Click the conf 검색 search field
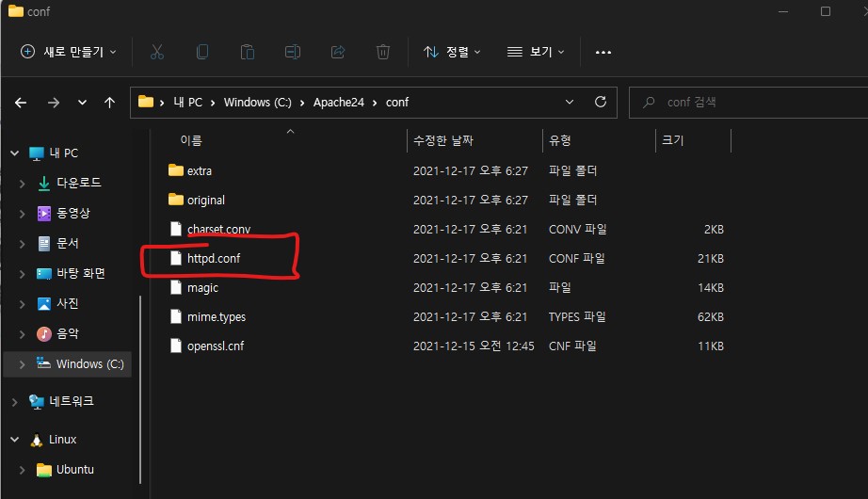868x499 pixels. (x=748, y=103)
